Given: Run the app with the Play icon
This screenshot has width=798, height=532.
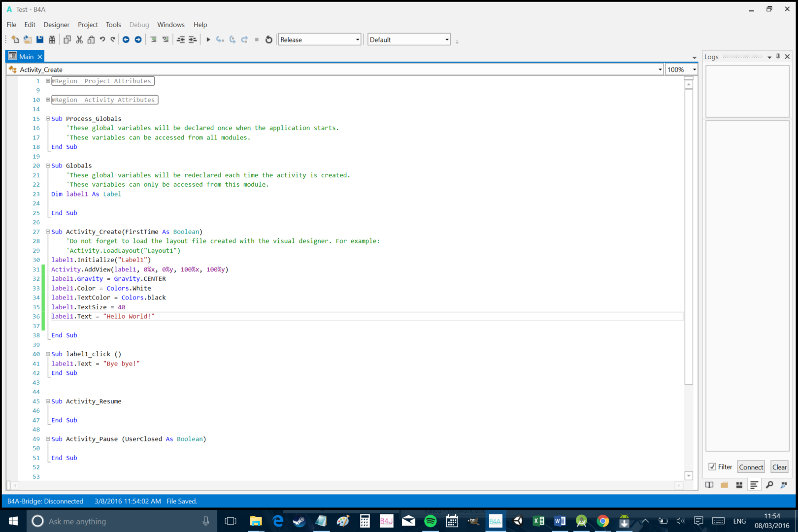Looking at the screenshot, I should [208, 39].
